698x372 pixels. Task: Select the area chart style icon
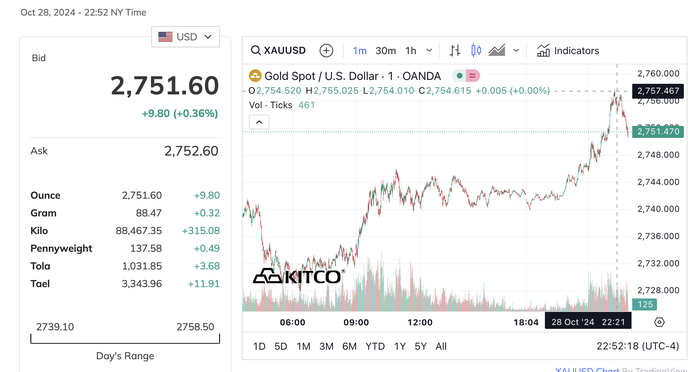pyautogui.click(x=497, y=51)
